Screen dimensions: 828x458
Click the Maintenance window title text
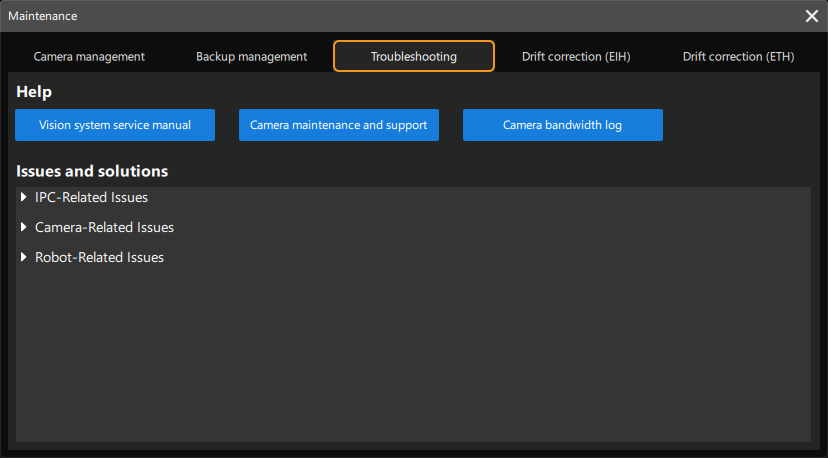point(43,16)
